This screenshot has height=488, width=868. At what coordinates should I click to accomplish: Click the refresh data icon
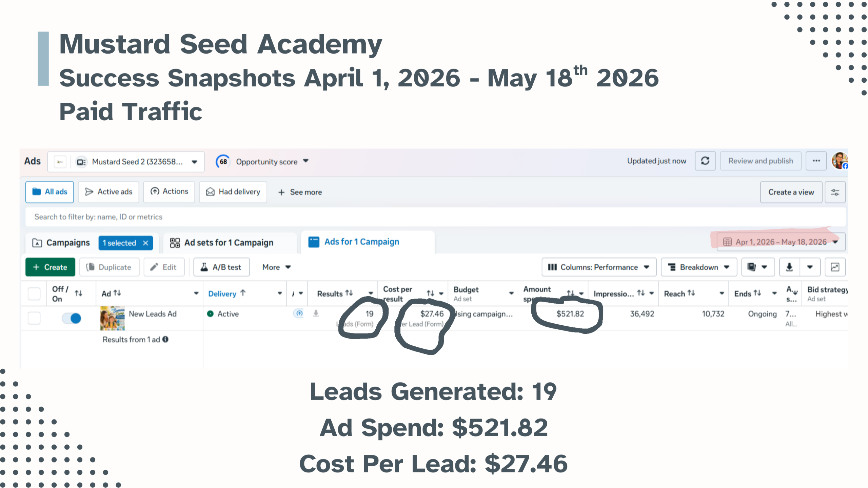[705, 161]
